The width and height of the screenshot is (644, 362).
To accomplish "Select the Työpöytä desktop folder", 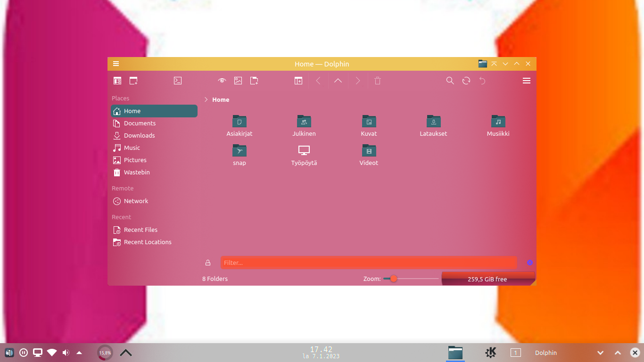I will pyautogui.click(x=304, y=155).
